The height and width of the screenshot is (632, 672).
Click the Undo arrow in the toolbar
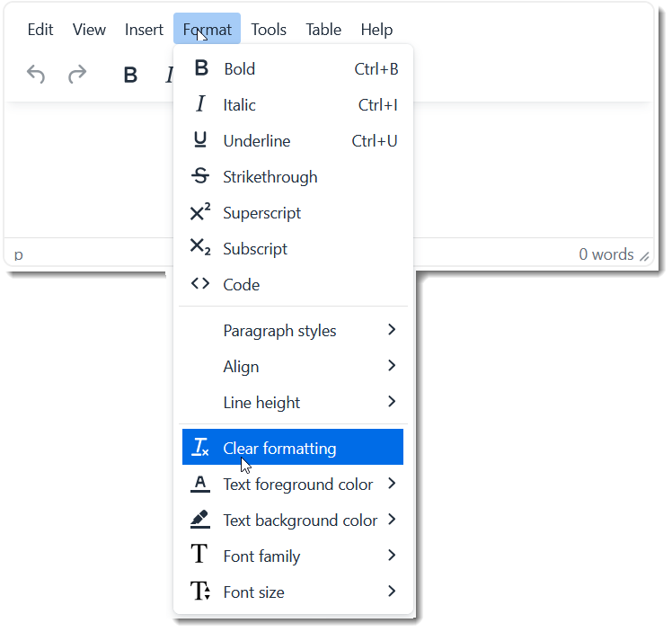coord(36,75)
